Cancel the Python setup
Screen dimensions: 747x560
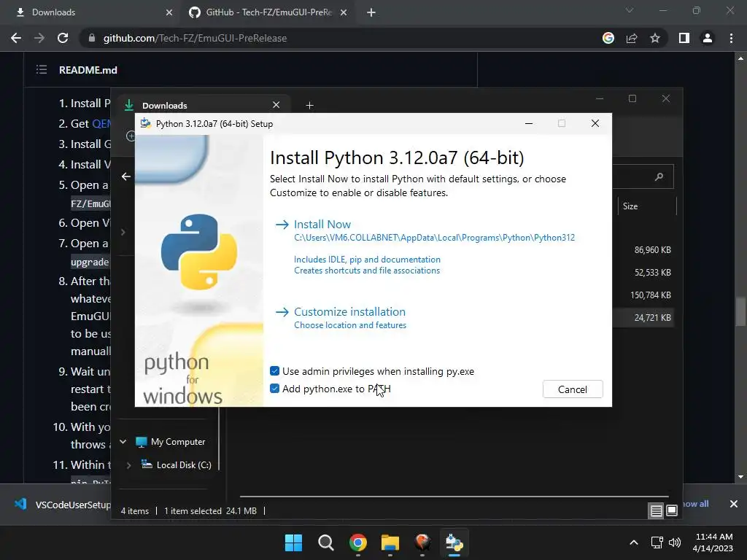tap(573, 389)
